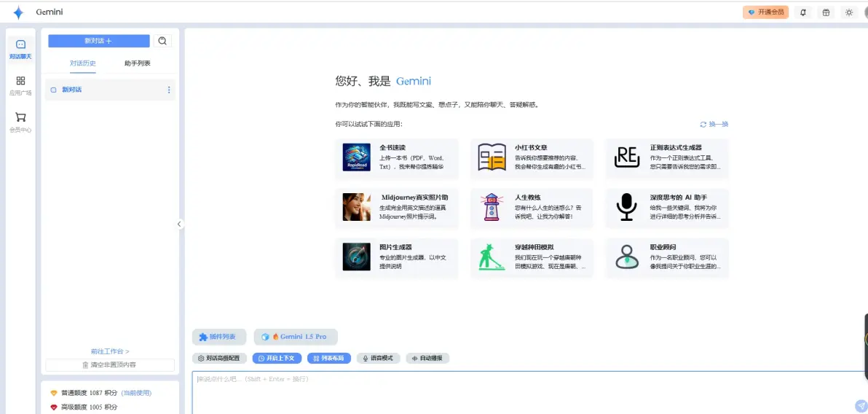Image resolution: width=868 pixels, height=414 pixels.
Task: Open the 应用广场 app plaza icon
Action: (20, 81)
